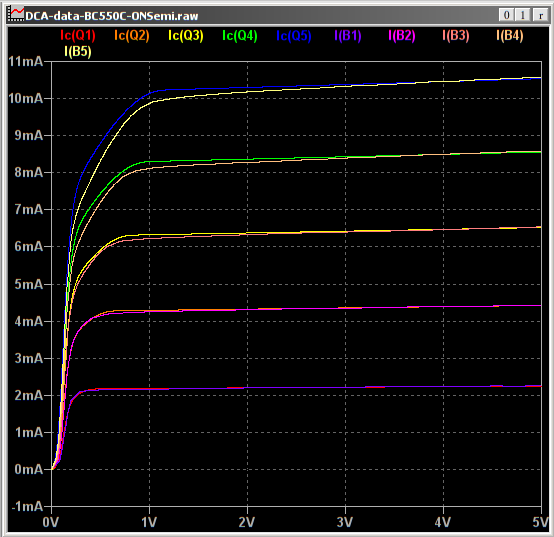Choose the I(B3) trace label
The image size is (554, 537).
coord(456,36)
